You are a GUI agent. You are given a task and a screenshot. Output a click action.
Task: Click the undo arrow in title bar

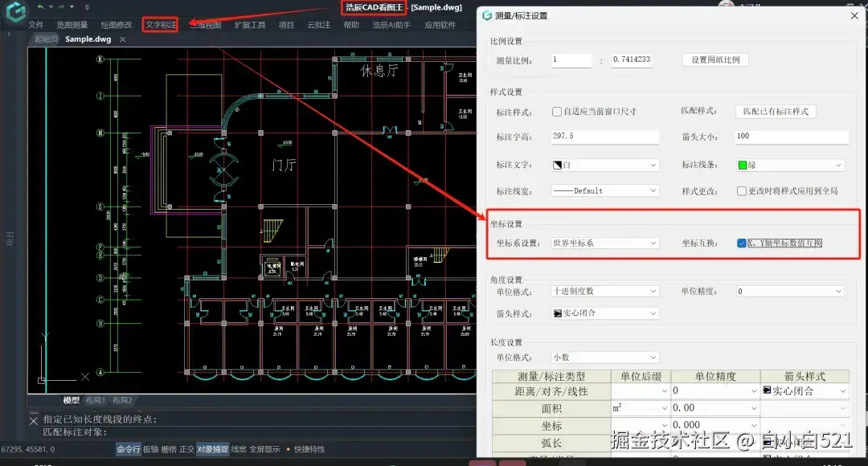(40, 7)
